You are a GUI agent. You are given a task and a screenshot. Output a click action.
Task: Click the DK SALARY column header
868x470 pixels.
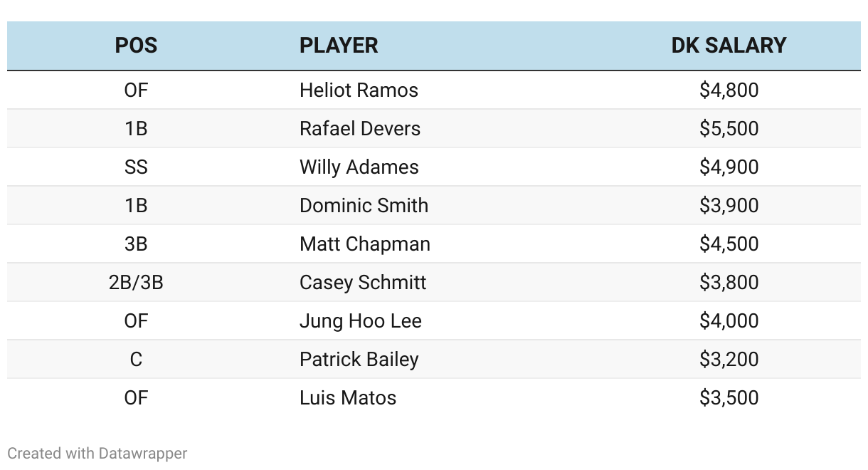(x=729, y=46)
